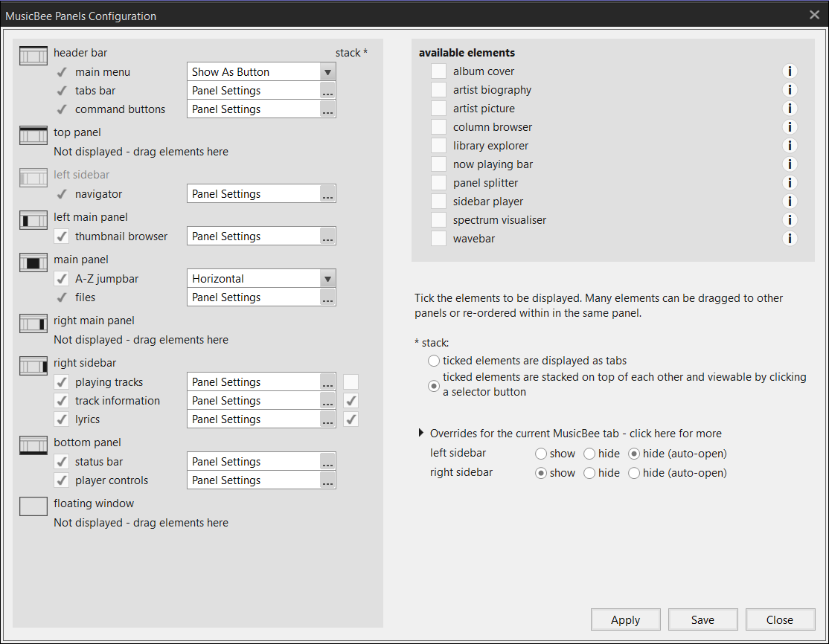Click the left sidebar layout icon

[x=33, y=178]
